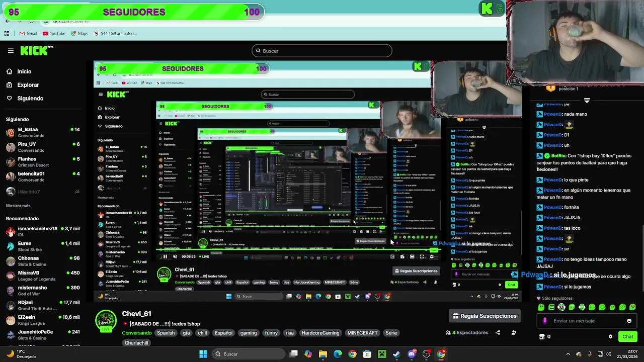Open the browser apps grid icon
644x362 pixels.
(7, 33)
